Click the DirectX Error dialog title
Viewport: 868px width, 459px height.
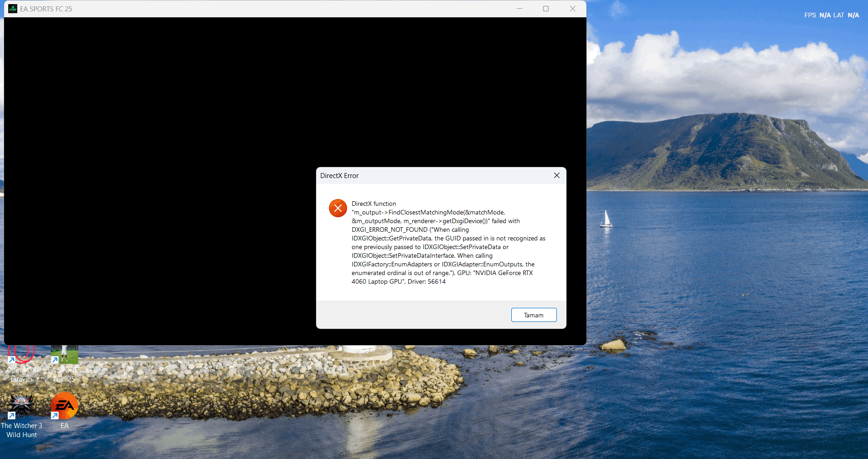pyautogui.click(x=339, y=176)
